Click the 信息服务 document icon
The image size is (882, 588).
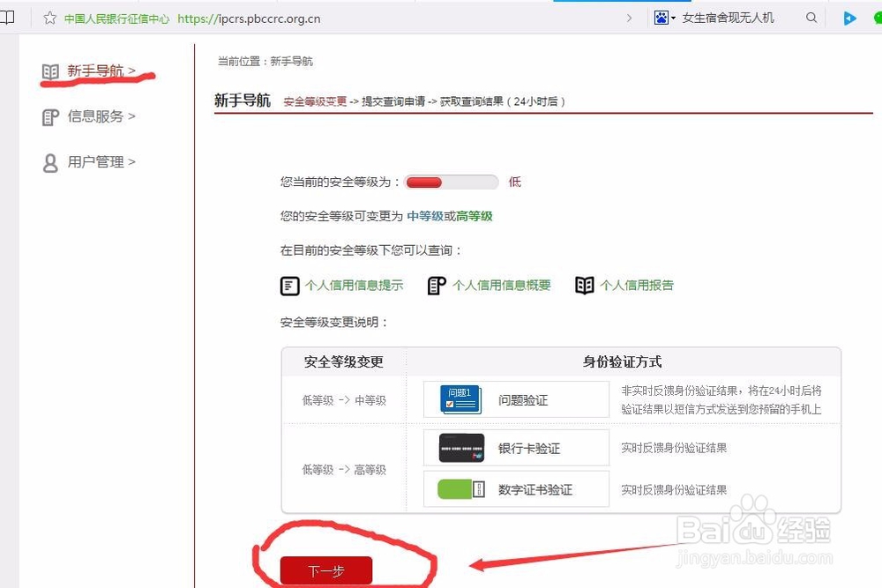click(50, 117)
